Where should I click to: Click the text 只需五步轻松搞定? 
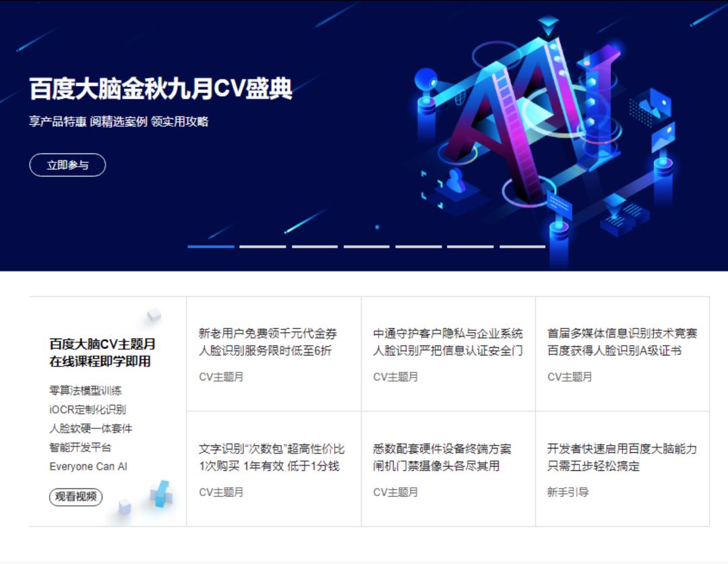click(x=593, y=466)
